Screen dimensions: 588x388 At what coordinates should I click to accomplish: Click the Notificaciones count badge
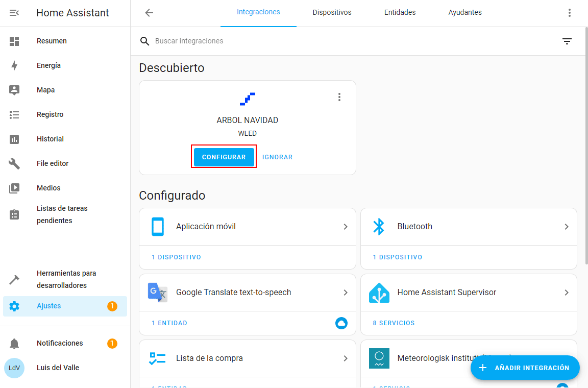click(112, 344)
